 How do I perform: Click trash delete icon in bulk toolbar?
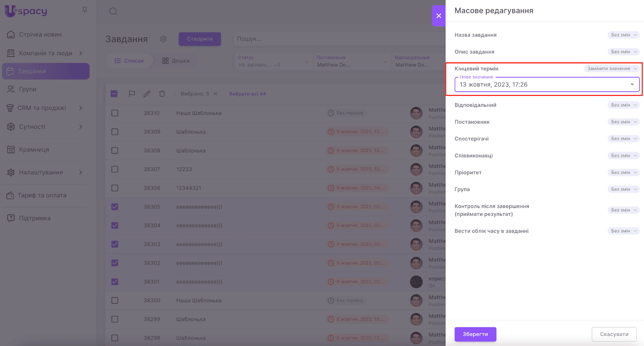click(x=162, y=94)
